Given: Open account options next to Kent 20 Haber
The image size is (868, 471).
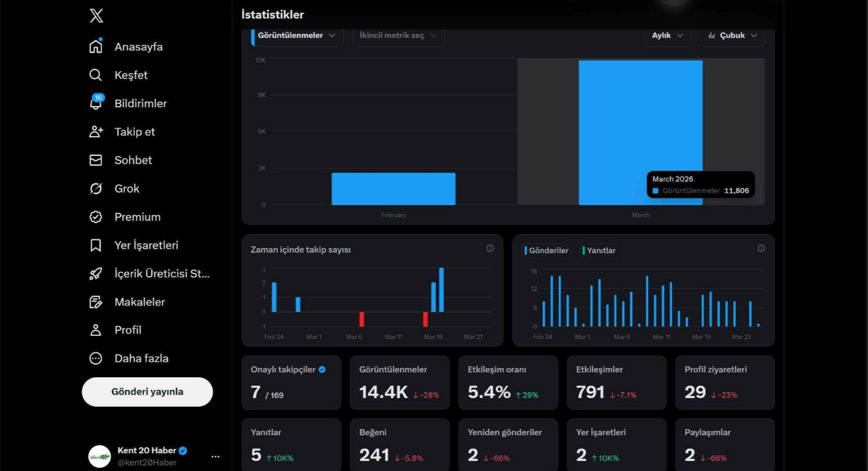Looking at the screenshot, I should click(215, 456).
